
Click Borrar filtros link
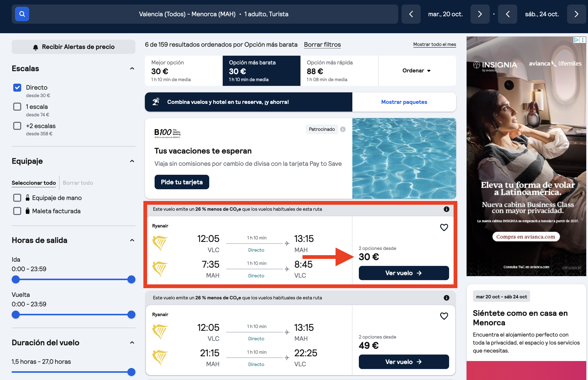click(322, 45)
